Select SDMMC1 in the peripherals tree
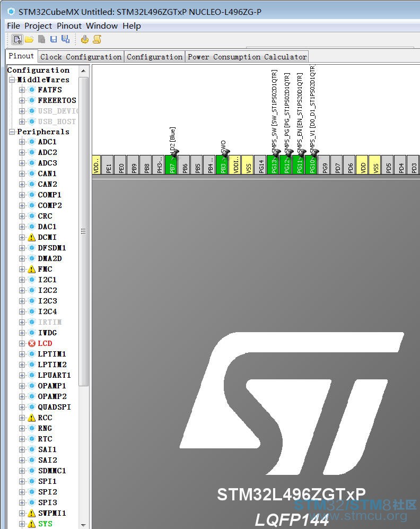420x529 pixels. click(52, 471)
